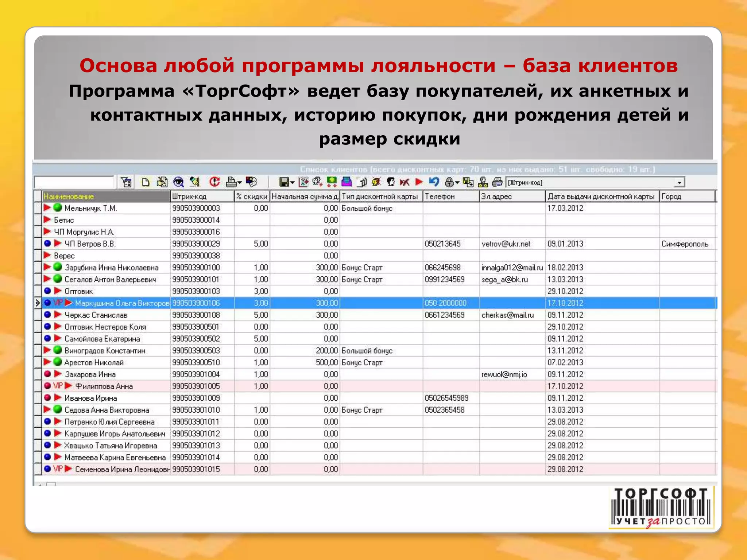Click the Эл.адрес column header
The image size is (747, 560).
(x=512, y=197)
